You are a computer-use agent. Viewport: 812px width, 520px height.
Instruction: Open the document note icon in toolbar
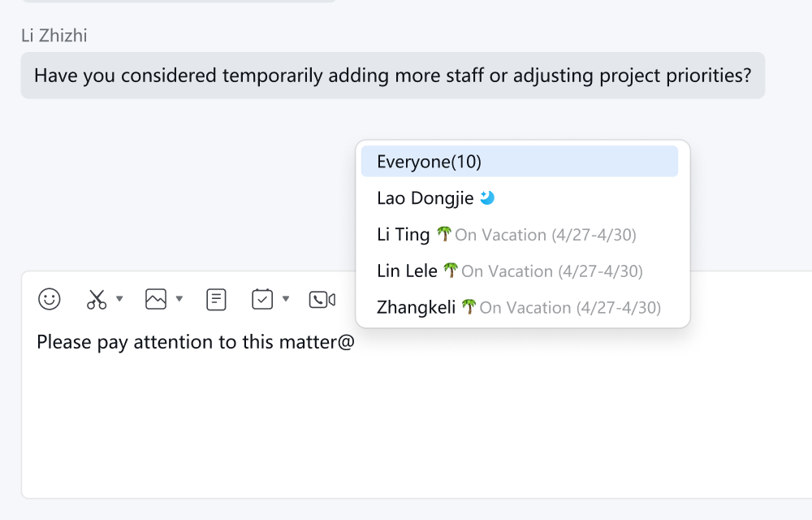216,299
